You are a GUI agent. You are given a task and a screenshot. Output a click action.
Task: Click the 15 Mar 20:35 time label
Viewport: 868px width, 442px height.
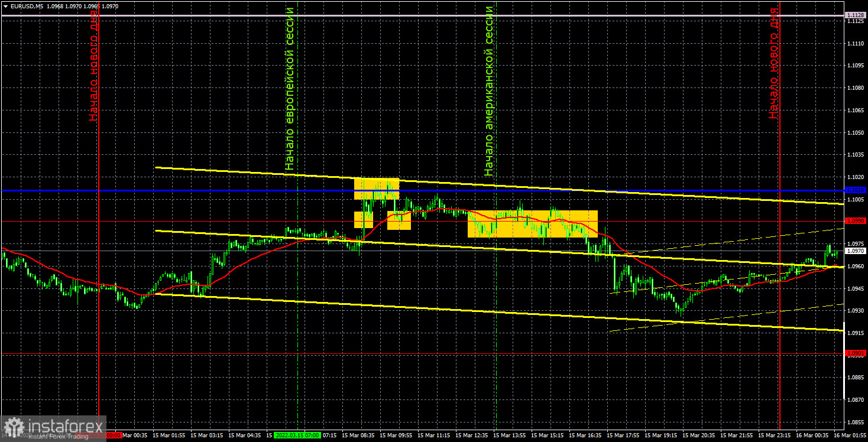[x=699, y=435]
